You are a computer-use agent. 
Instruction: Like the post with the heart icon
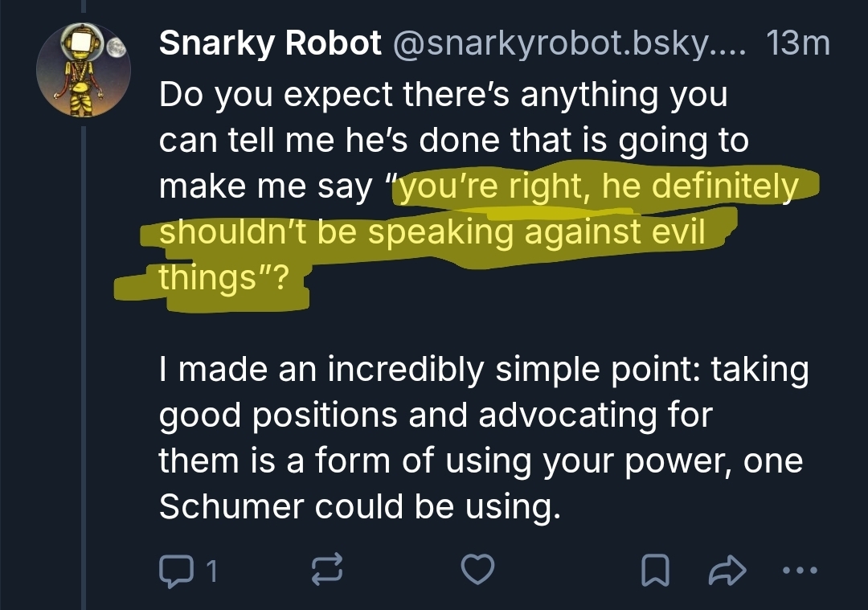[479, 571]
